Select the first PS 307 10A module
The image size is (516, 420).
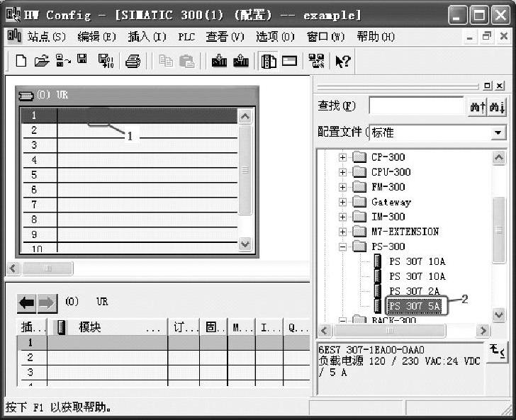click(417, 261)
